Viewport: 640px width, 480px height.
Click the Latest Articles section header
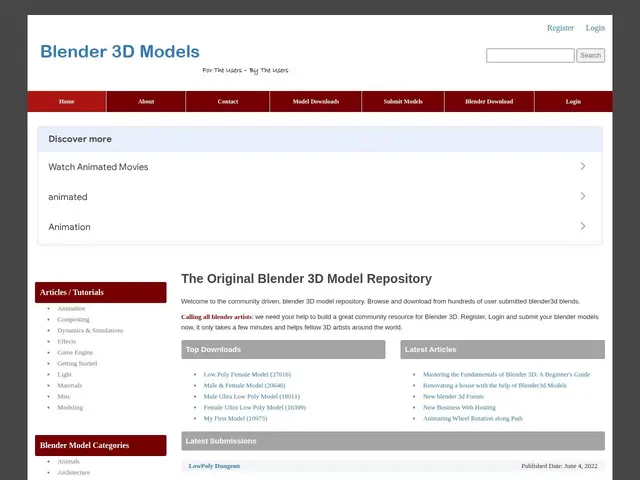click(x=502, y=350)
